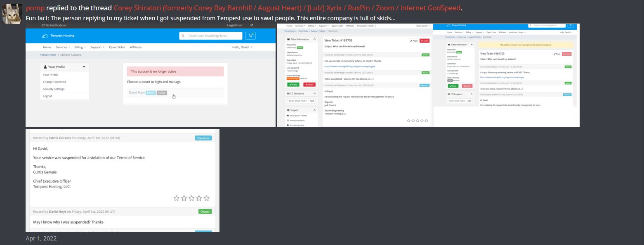
Task: Open Hello, David! dropdown in Choose Account screenshot
Action: click(x=243, y=47)
